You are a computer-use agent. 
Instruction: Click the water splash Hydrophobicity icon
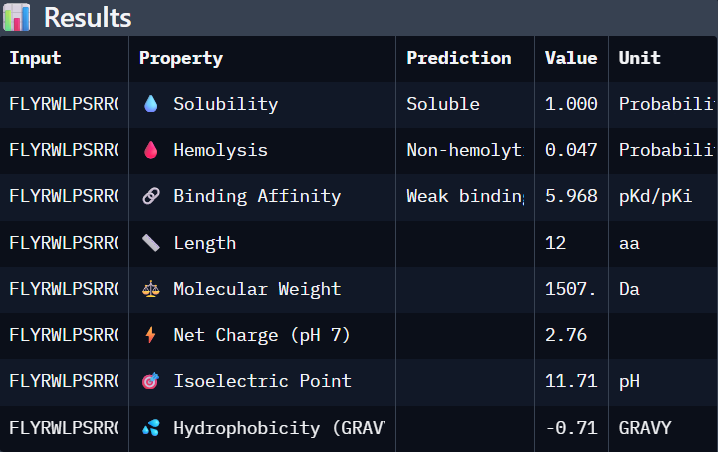click(151, 428)
